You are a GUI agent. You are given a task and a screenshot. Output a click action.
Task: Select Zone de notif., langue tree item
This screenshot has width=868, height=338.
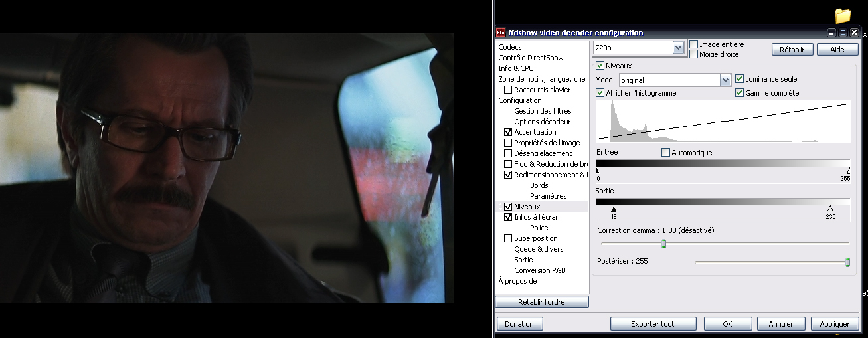[543, 79]
